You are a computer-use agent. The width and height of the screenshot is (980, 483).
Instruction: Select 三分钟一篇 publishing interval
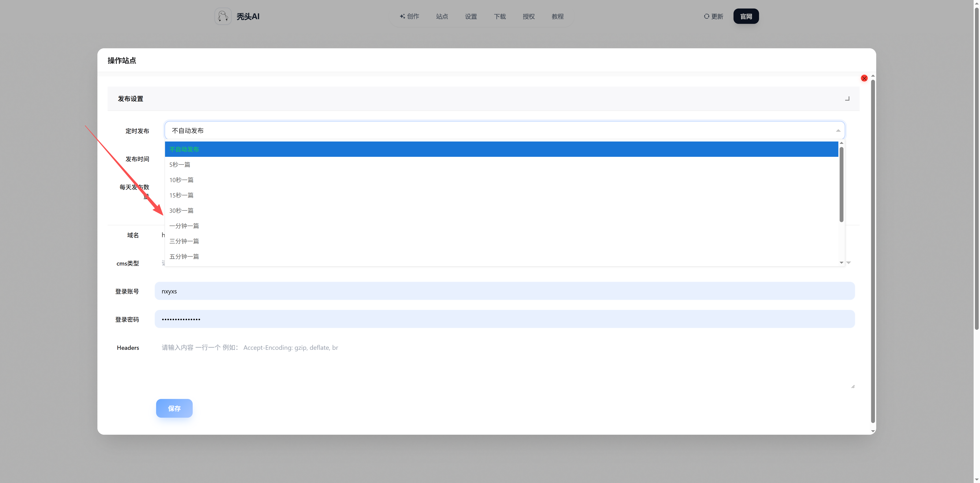[184, 241]
